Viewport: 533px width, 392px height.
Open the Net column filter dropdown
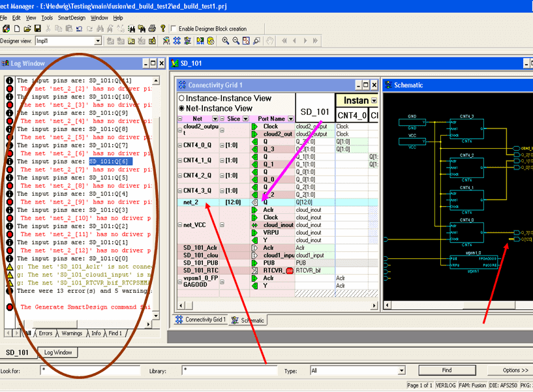[215, 119]
